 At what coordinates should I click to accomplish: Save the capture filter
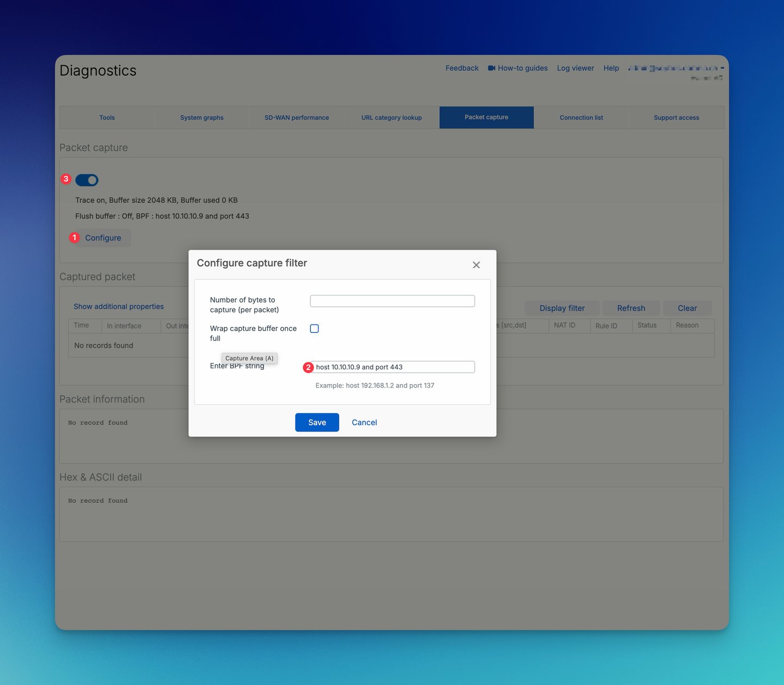coord(317,422)
